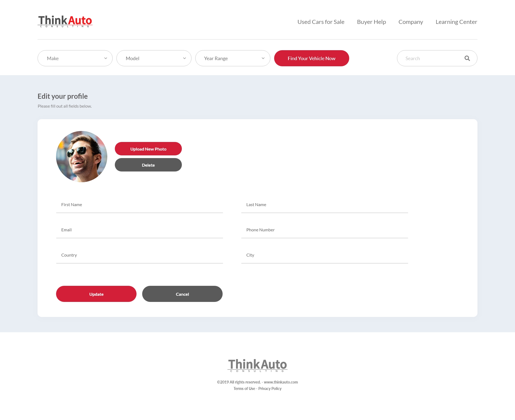The image size is (515, 420).
Task: Click the ThinkAuto header logo
Action: coord(65,21)
